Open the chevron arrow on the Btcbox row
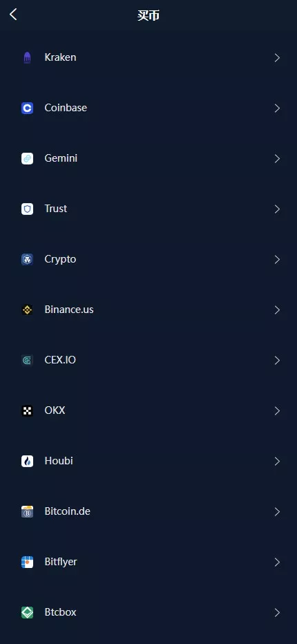The height and width of the screenshot is (644, 297). pyautogui.click(x=277, y=613)
